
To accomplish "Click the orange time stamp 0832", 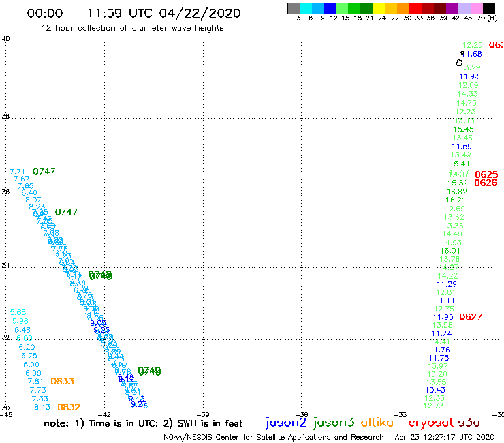I will tap(69, 407).
